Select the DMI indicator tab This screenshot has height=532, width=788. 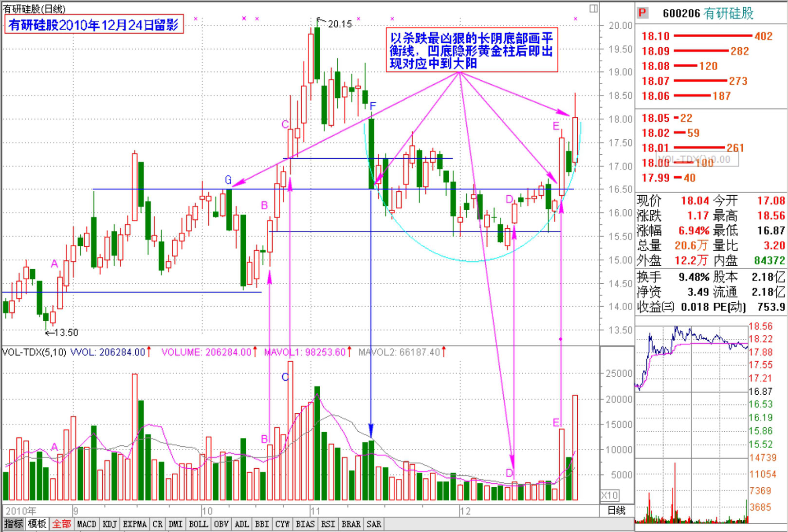tap(175, 524)
